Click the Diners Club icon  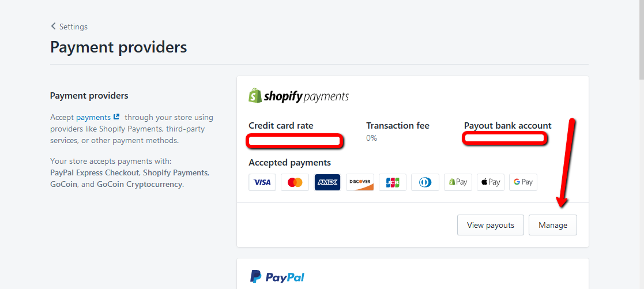[x=425, y=182]
